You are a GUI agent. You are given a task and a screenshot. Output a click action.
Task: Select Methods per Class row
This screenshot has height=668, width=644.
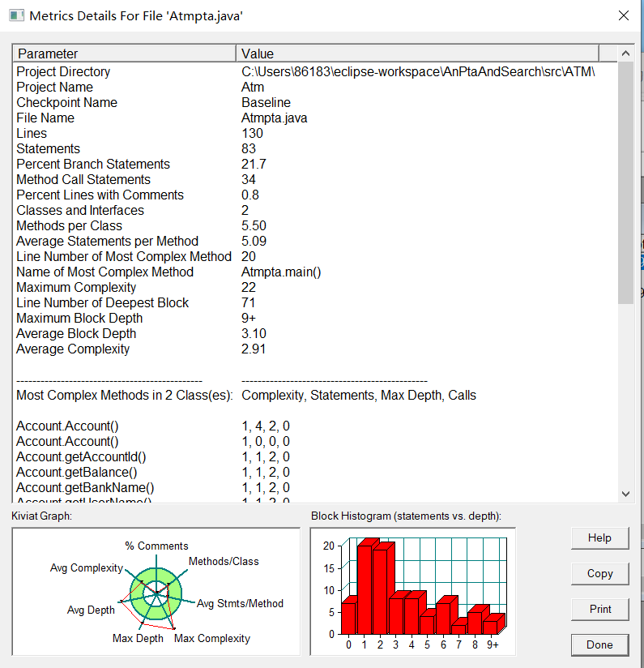(x=315, y=225)
